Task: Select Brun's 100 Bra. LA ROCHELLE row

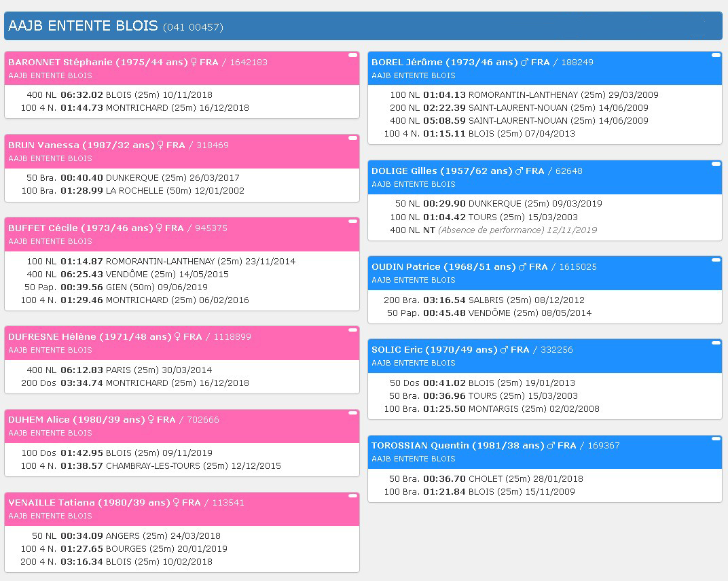Action: pyautogui.click(x=133, y=191)
